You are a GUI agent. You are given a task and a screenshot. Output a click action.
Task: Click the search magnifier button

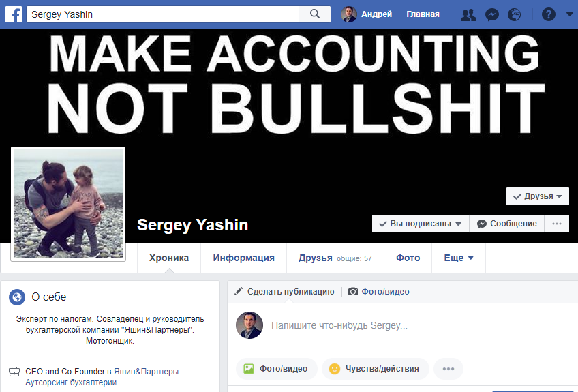click(x=315, y=14)
